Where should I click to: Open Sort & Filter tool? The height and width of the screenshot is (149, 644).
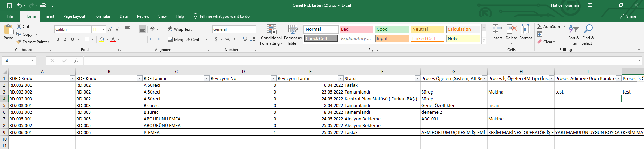click(x=574, y=34)
